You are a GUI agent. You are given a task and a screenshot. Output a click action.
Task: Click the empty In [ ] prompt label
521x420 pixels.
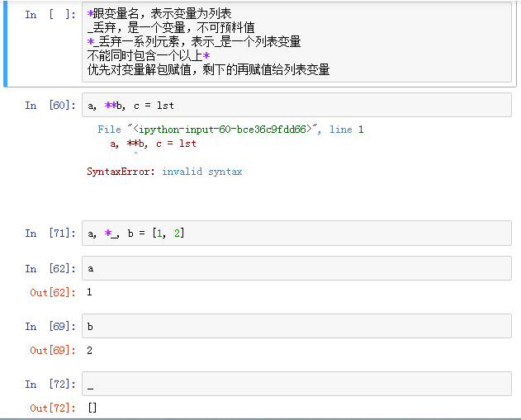tap(50, 14)
